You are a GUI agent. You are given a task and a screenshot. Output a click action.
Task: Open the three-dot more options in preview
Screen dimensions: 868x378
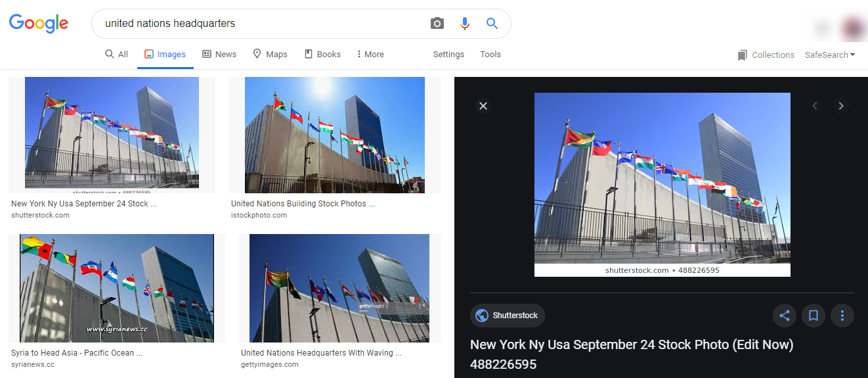click(x=842, y=316)
